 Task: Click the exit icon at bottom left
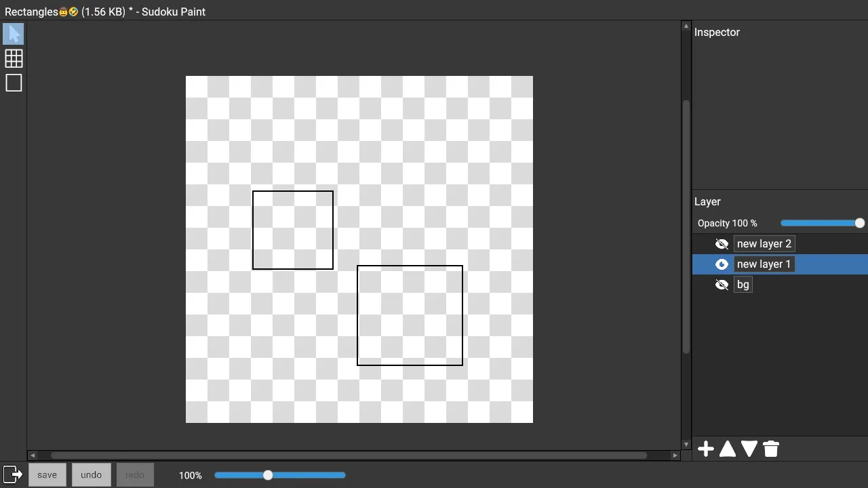(x=13, y=474)
